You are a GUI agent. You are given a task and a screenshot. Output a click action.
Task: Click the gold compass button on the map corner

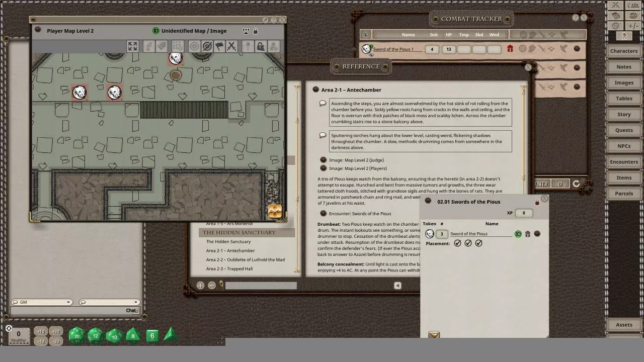[275, 211]
